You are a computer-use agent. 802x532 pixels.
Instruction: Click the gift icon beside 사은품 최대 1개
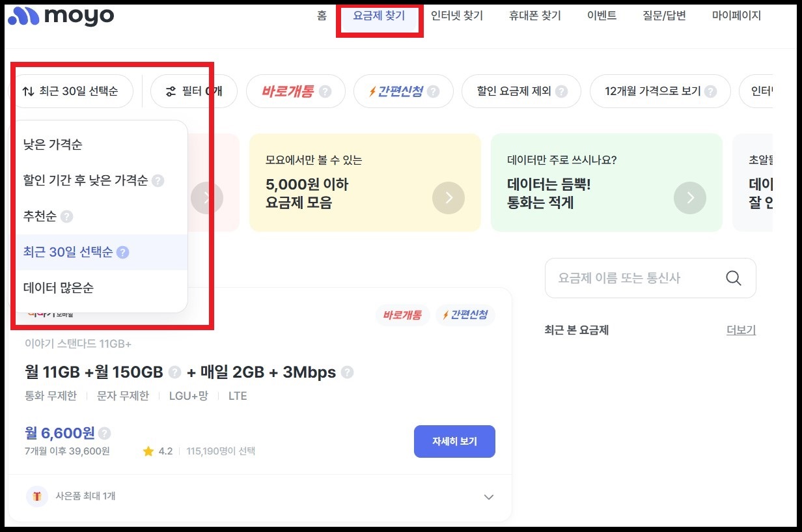pyautogui.click(x=36, y=497)
